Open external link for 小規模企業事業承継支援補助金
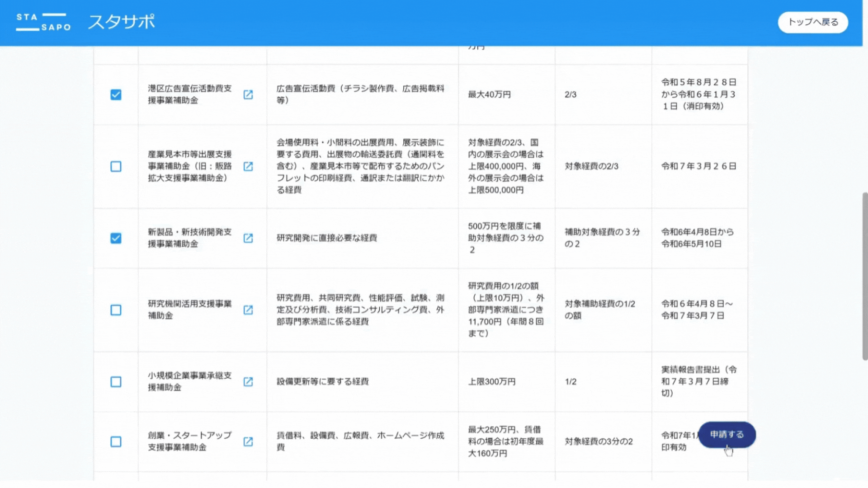The width and height of the screenshot is (868, 488). click(248, 382)
